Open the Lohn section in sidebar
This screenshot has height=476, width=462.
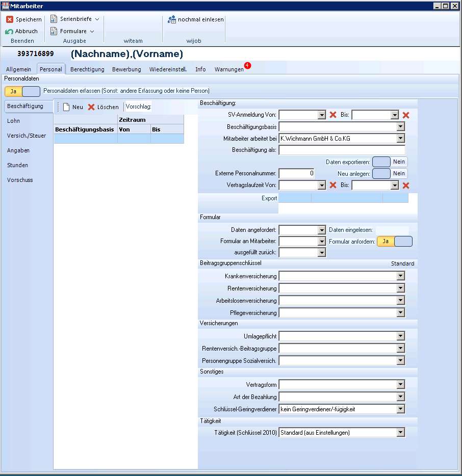pyautogui.click(x=13, y=121)
